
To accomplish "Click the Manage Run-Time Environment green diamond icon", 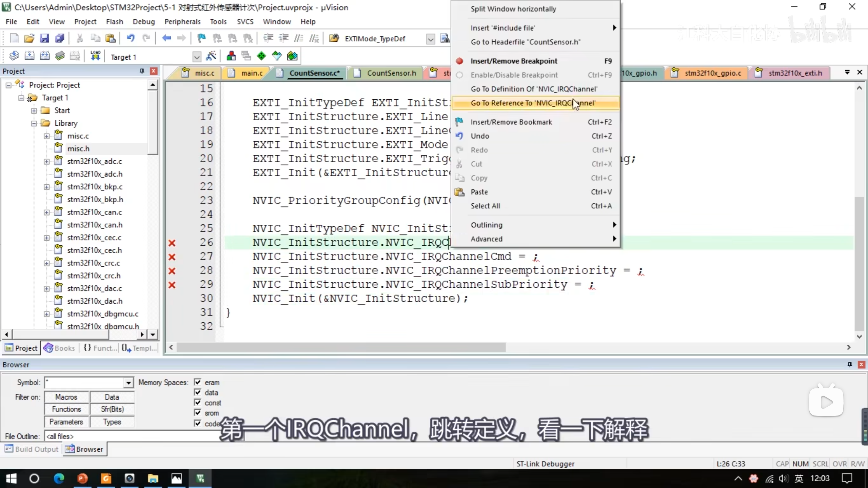I will [261, 56].
